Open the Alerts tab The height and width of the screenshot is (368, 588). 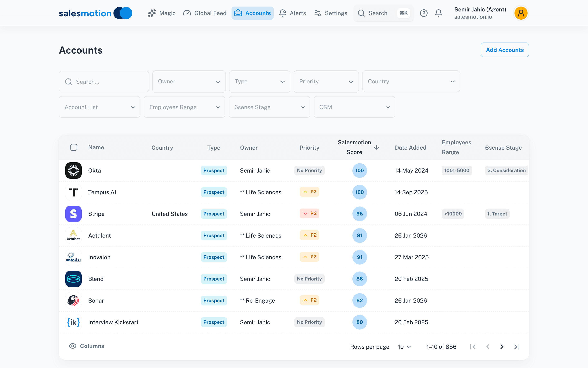pyautogui.click(x=293, y=13)
